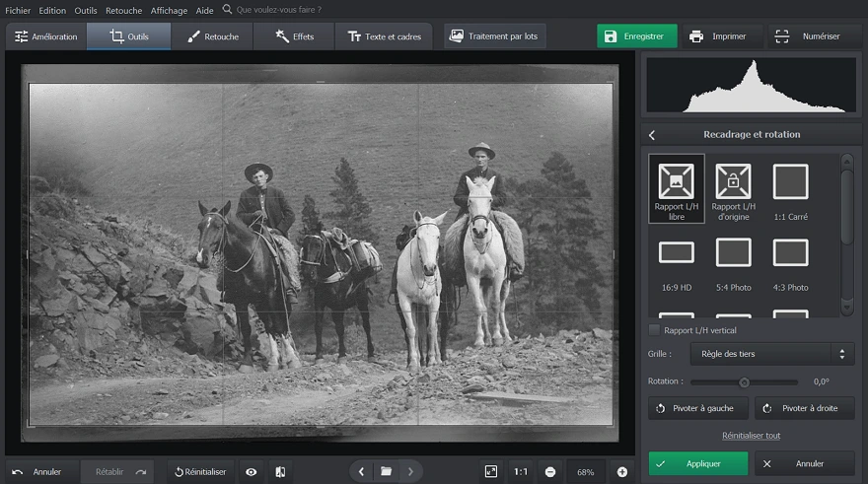Click the Rotation slider handle

[744, 382]
